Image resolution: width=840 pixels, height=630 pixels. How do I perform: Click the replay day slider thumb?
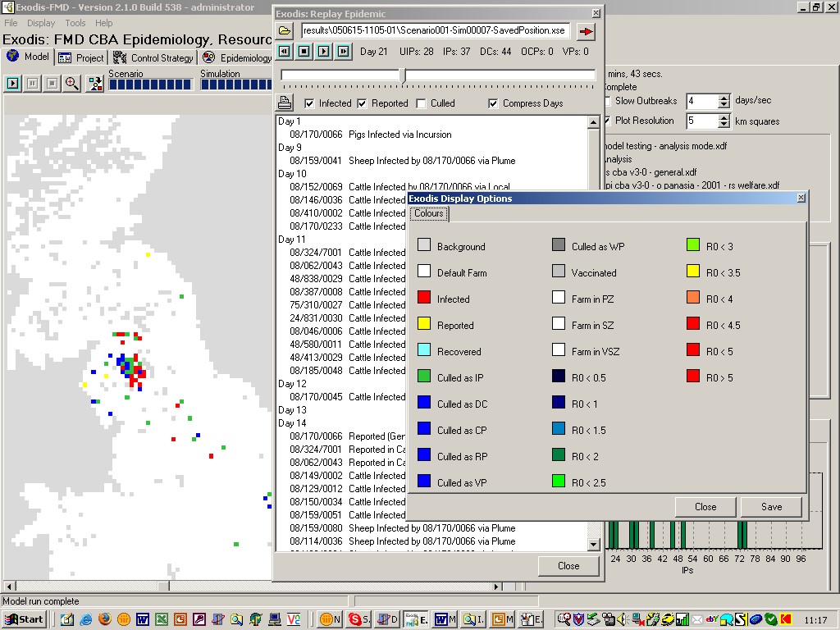coord(404,75)
